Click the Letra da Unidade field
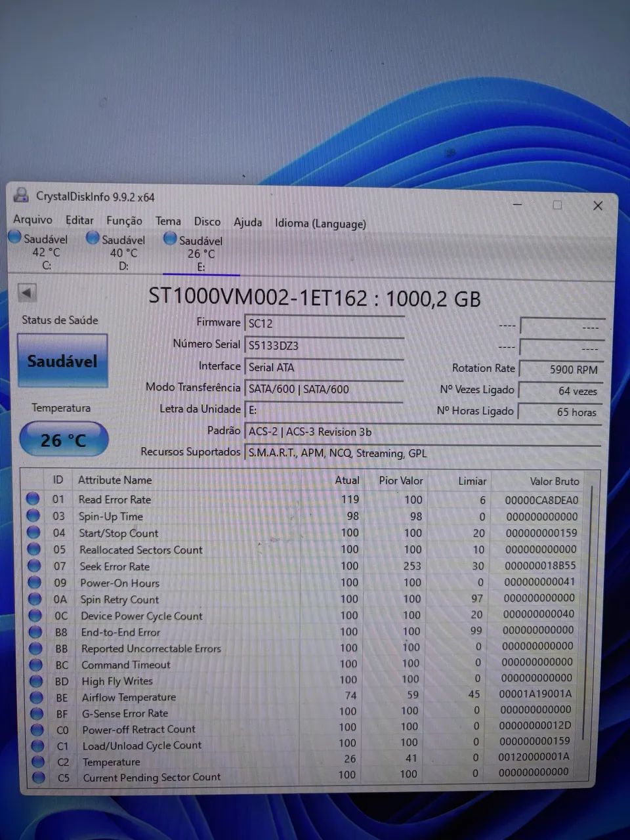The height and width of the screenshot is (840, 630). [324, 410]
